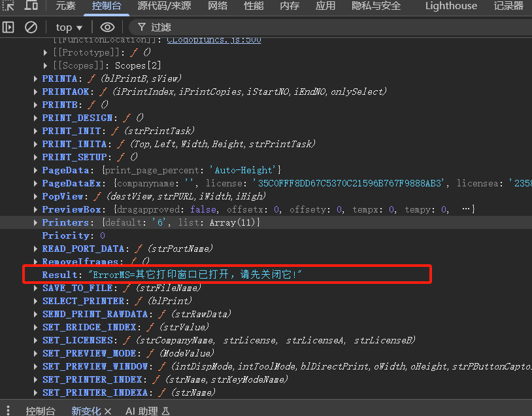Image resolution: width=532 pixels, height=416 pixels.
Task: Expand the PRINTA function property
Action: 36,78
